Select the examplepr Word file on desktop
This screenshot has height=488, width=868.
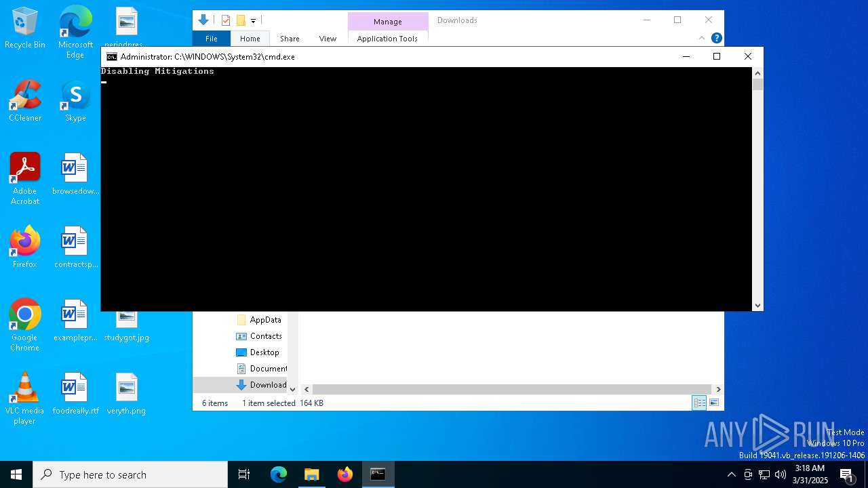75,321
